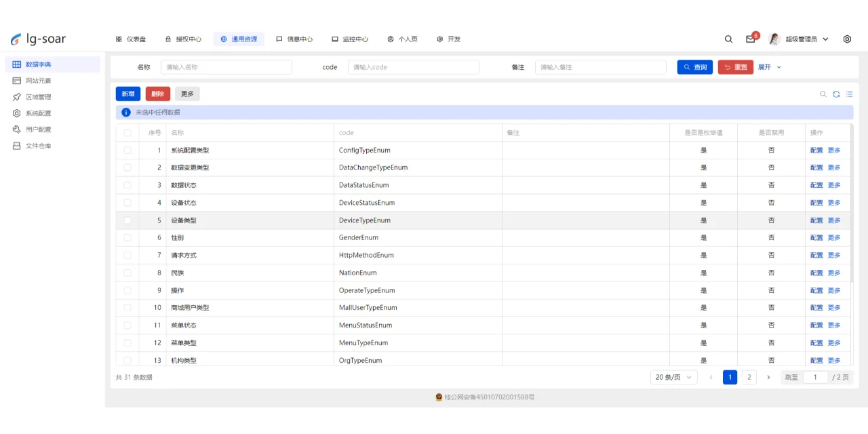Open 更多 for GenderEnum row
The height and width of the screenshot is (434, 868).
pyautogui.click(x=834, y=238)
